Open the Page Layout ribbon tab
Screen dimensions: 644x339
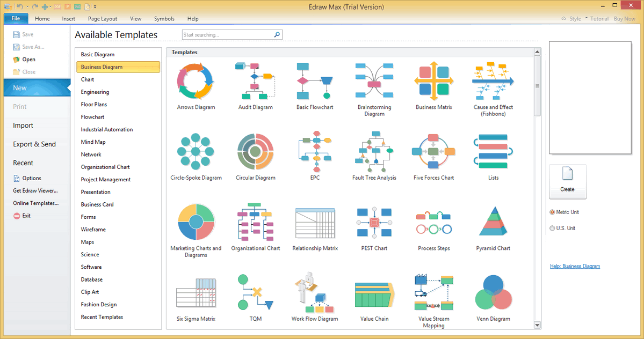click(102, 19)
